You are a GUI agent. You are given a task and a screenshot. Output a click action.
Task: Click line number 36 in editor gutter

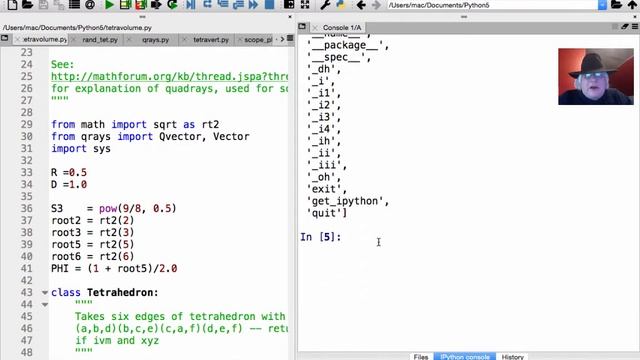click(27, 209)
